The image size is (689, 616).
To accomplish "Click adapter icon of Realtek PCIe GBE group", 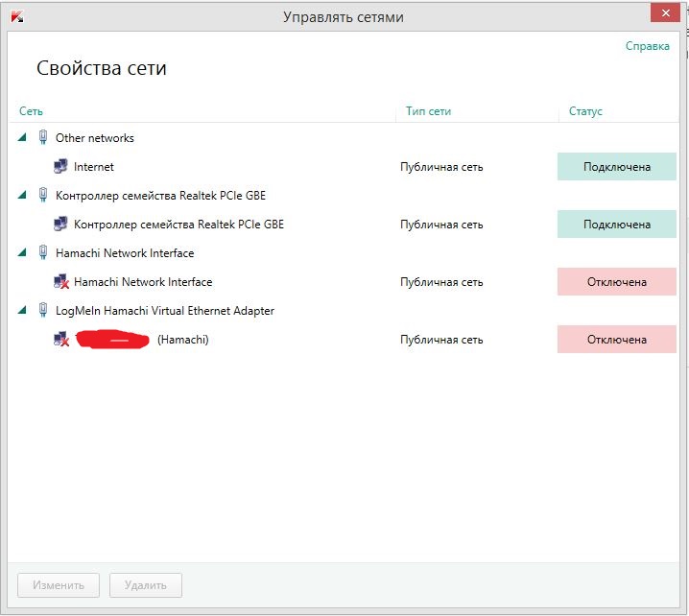I will 42,195.
